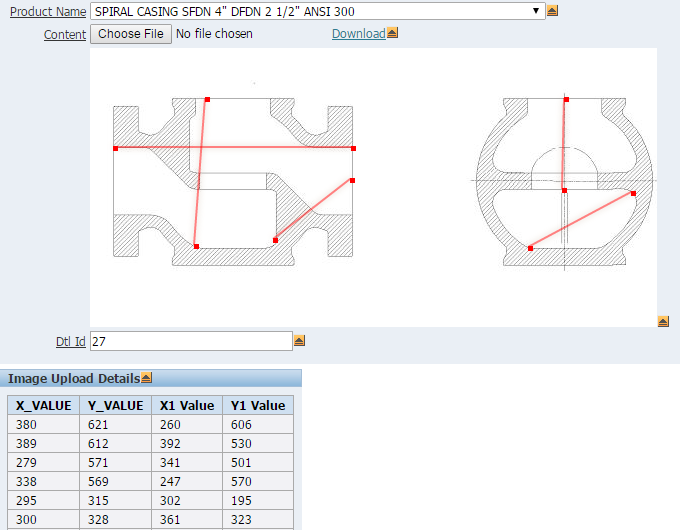Select cell with Y_VALUE 315
Screen dimensions: 683x530
(x=115, y=500)
